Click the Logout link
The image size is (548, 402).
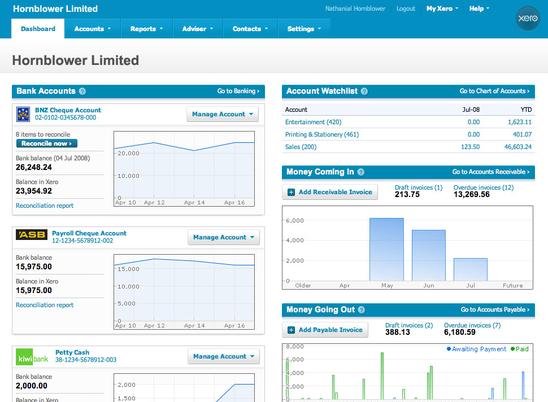coord(405,8)
